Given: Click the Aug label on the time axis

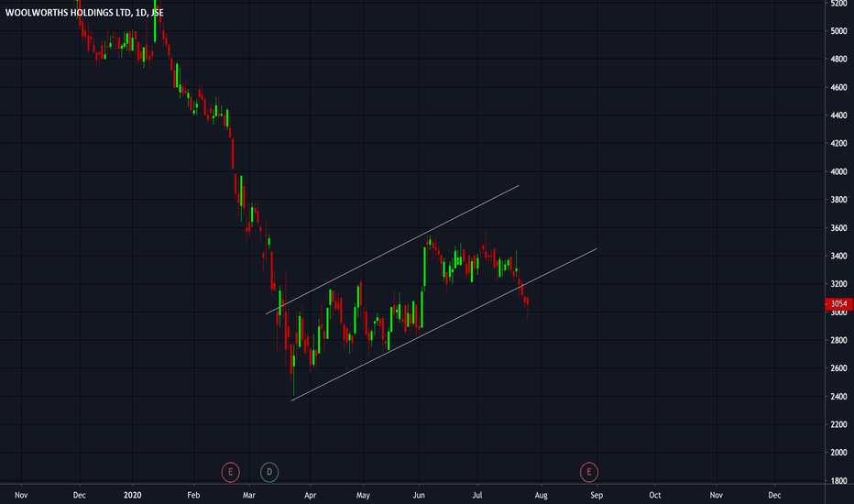Looking at the screenshot, I should [541, 495].
